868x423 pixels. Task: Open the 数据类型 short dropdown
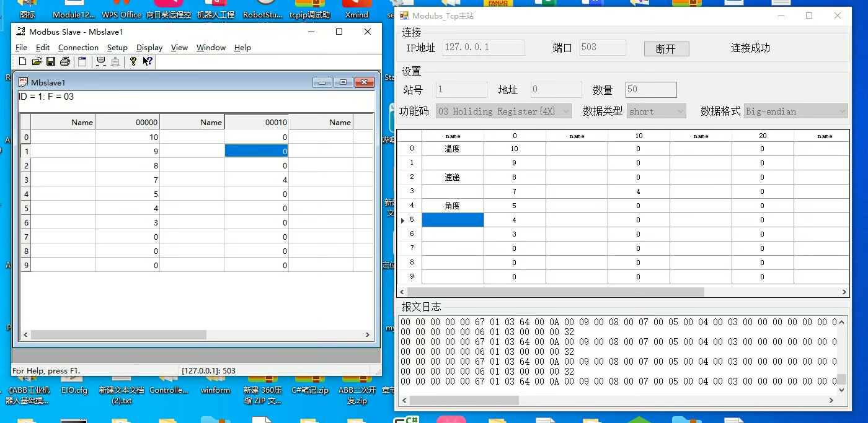(x=656, y=111)
